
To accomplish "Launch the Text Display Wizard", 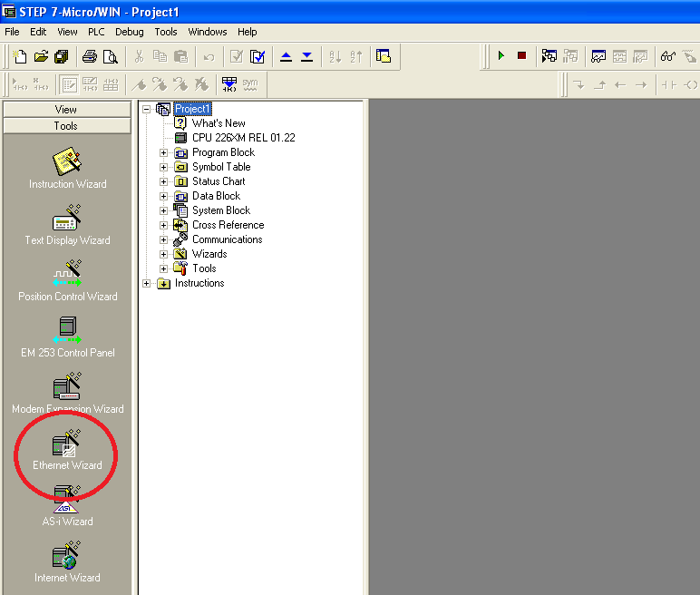I will point(67,224).
